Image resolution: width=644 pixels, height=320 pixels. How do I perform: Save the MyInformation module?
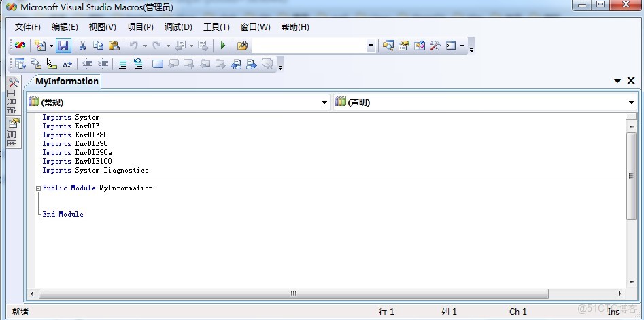pos(63,46)
